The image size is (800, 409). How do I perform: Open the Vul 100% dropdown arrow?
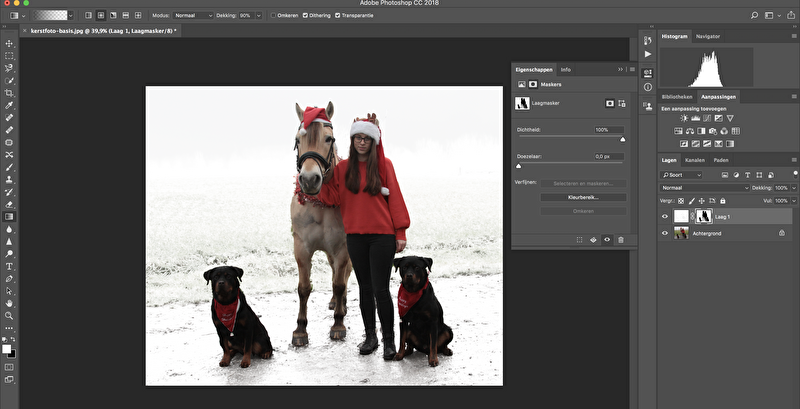(793, 201)
